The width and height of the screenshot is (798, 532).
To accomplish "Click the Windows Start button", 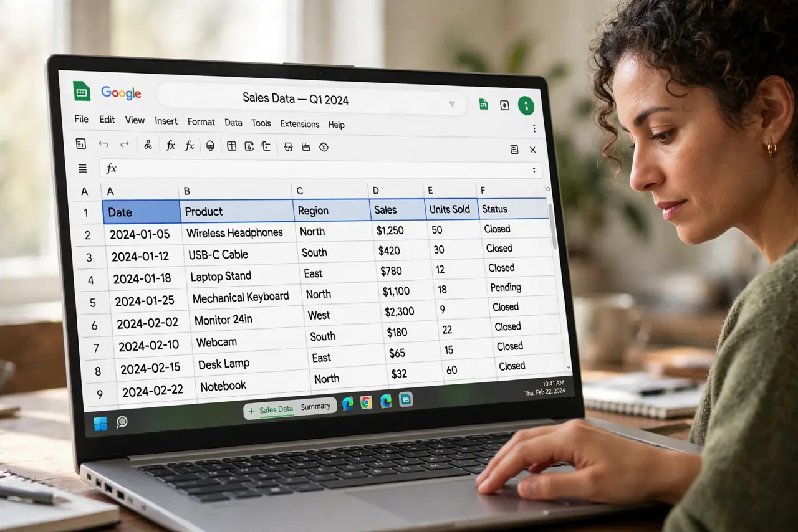I will point(100,424).
